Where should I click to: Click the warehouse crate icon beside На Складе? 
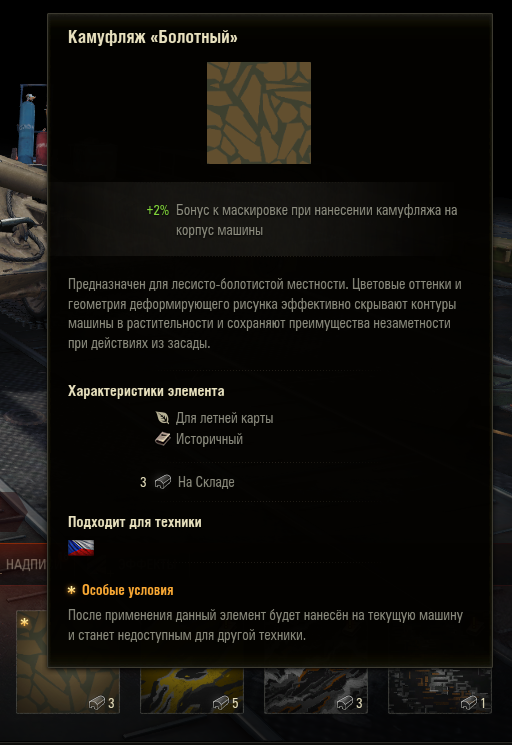click(x=162, y=482)
